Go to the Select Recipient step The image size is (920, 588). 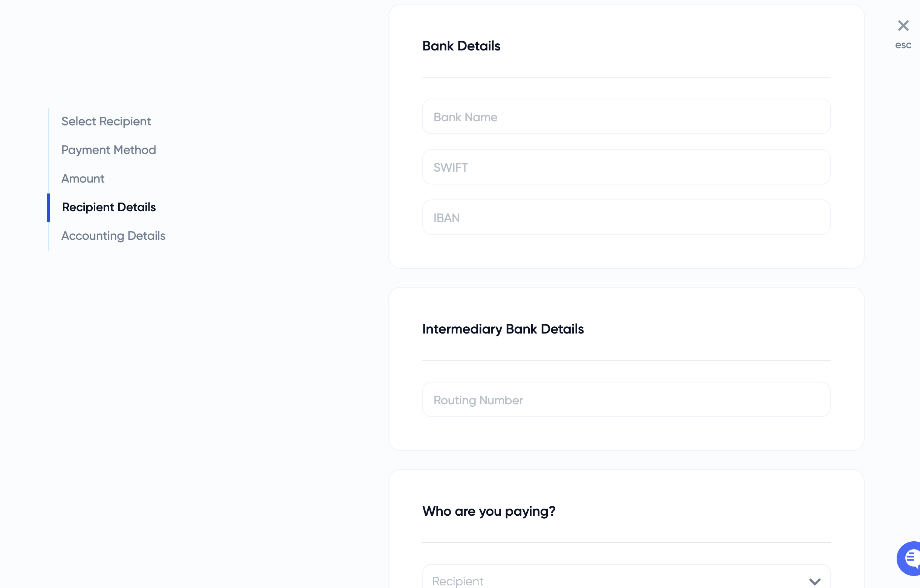point(106,122)
